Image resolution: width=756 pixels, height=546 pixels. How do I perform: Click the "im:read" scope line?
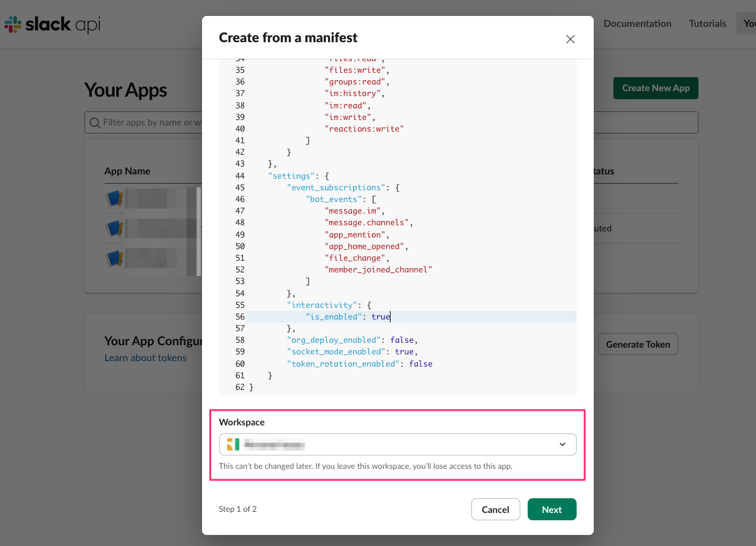click(348, 105)
